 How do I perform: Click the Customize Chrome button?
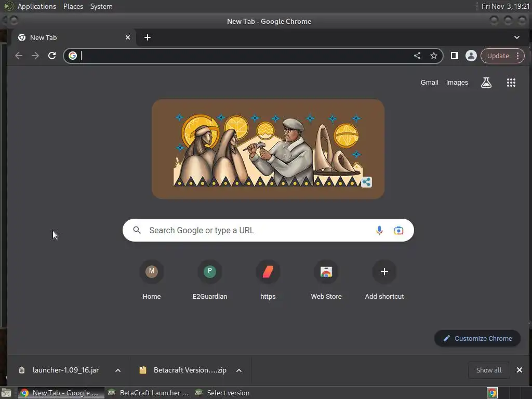(477, 338)
